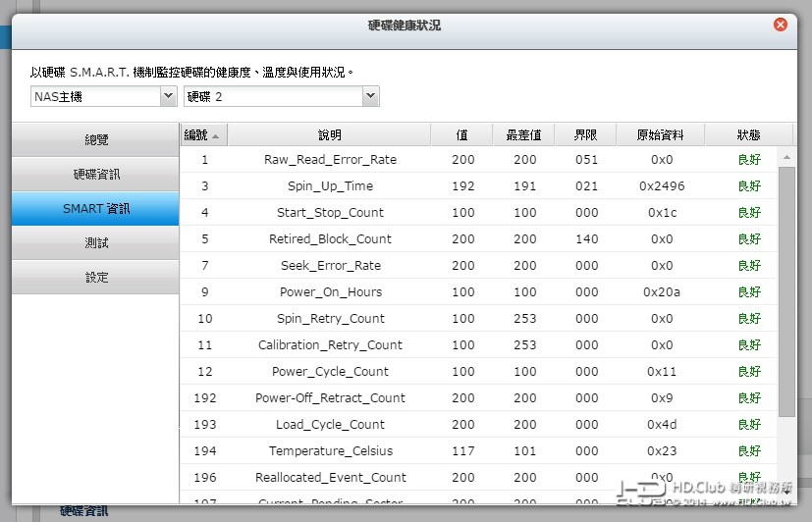Select the Calibration_Retry_Count row
Screen dimensions: 812x522
pos(478,344)
